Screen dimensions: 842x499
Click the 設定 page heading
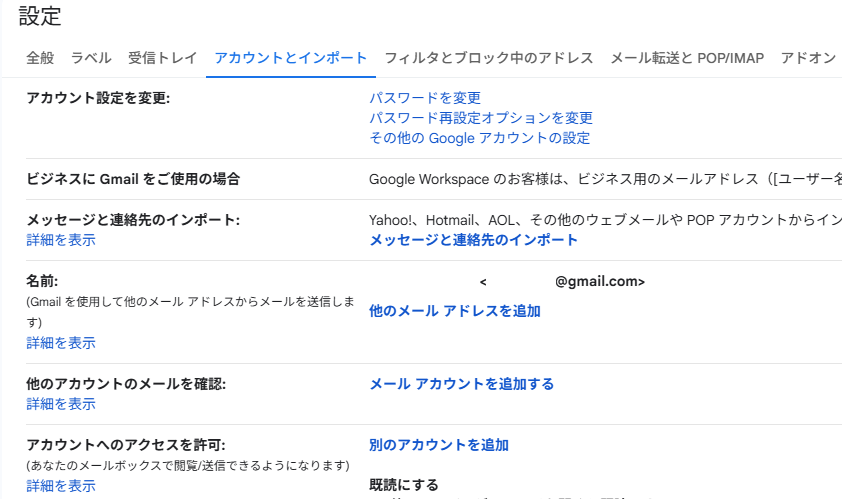point(40,16)
